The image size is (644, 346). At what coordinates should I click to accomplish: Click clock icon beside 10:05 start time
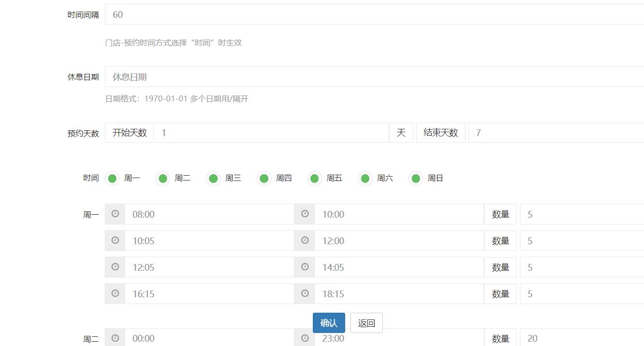click(x=115, y=240)
